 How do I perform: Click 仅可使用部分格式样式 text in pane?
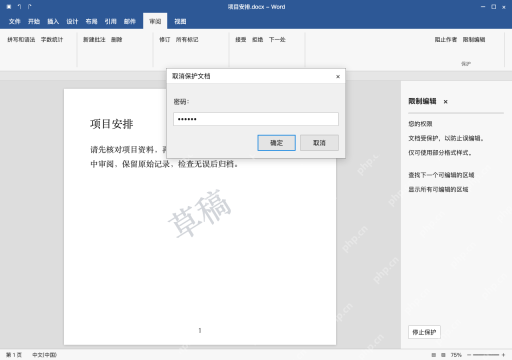(x=440, y=153)
